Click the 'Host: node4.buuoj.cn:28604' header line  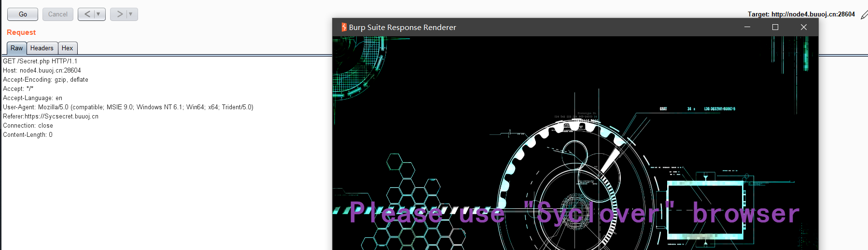[42, 71]
